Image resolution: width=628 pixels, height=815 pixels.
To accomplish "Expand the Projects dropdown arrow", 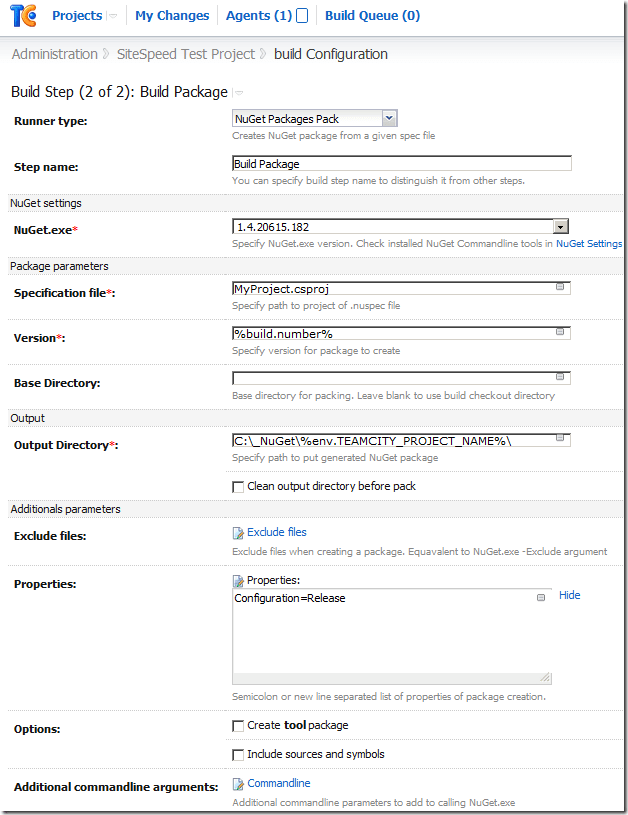I will 113,16.
